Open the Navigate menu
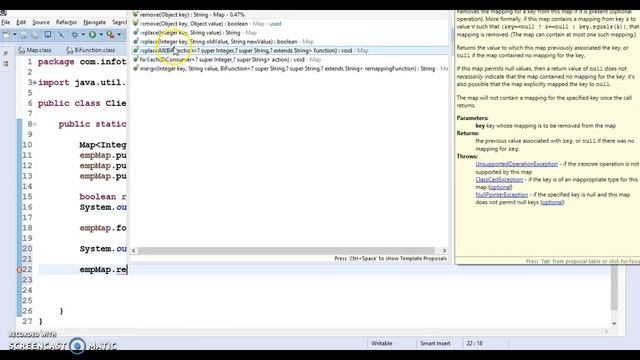The height and width of the screenshot is (360, 640). pos(95,22)
